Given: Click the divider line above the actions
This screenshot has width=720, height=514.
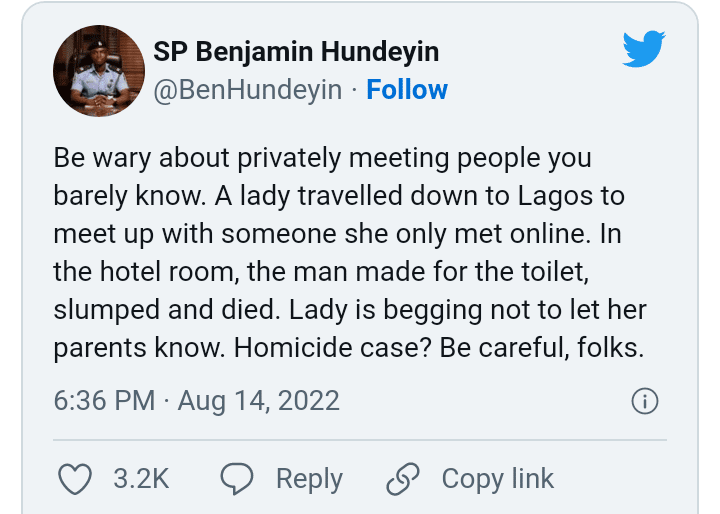Looking at the screenshot, I should coord(360,439).
